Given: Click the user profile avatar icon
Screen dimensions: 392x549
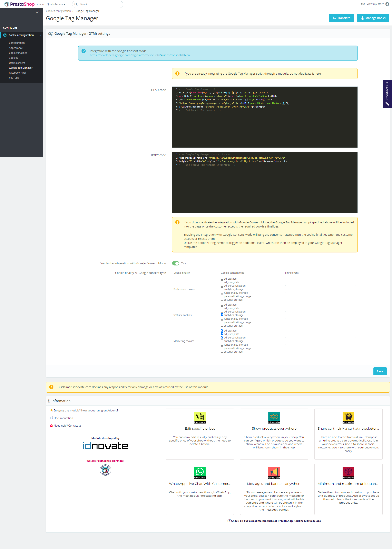Looking at the screenshot, I should pyautogui.click(x=387, y=4).
